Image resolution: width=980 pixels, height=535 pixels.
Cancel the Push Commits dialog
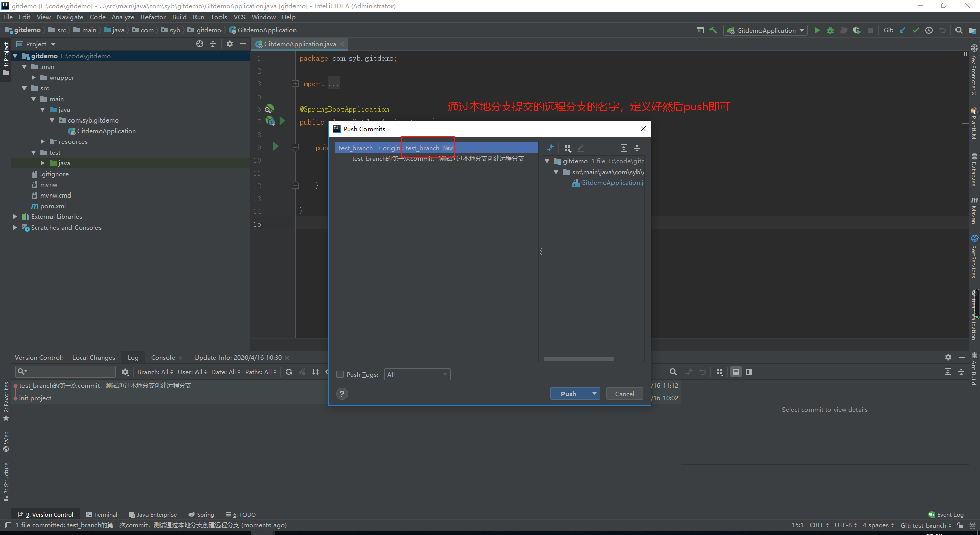pos(625,394)
